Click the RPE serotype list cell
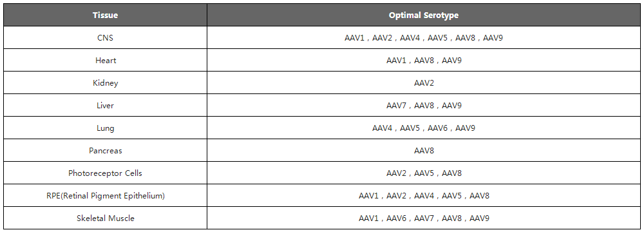This screenshot has width=644, height=232. 424,196
